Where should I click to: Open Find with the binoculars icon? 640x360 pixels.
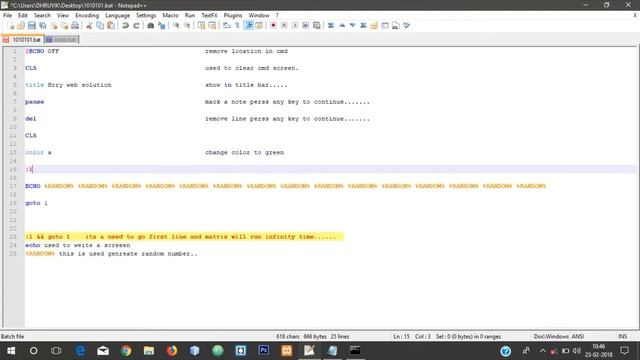(151, 26)
